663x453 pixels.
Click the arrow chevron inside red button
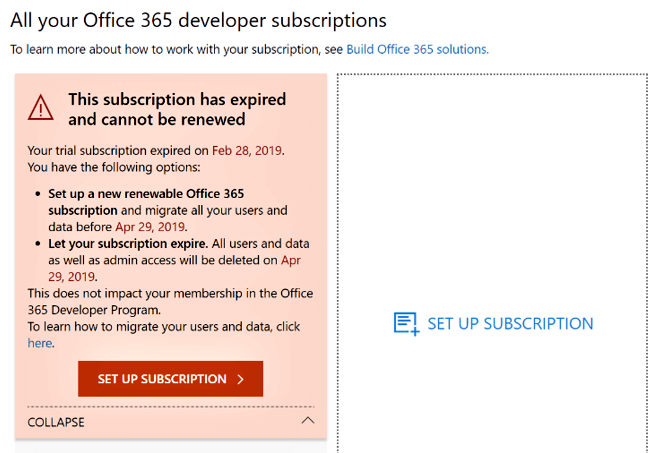[x=241, y=379]
